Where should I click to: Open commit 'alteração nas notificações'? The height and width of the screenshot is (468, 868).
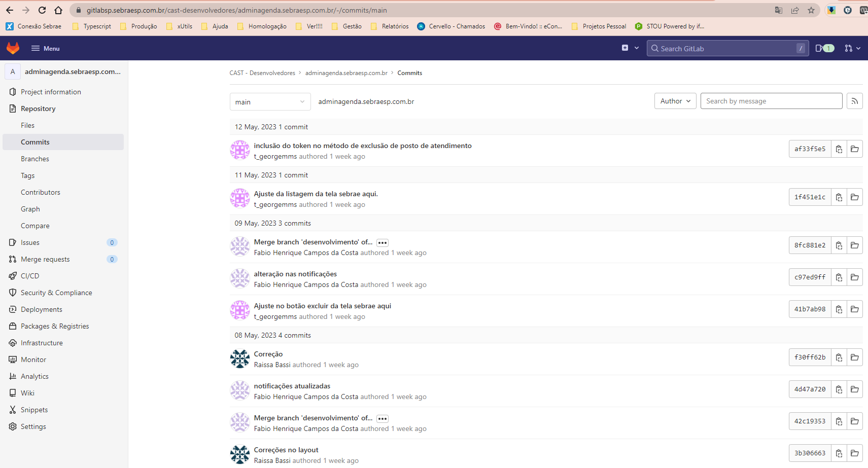[295, 274]
